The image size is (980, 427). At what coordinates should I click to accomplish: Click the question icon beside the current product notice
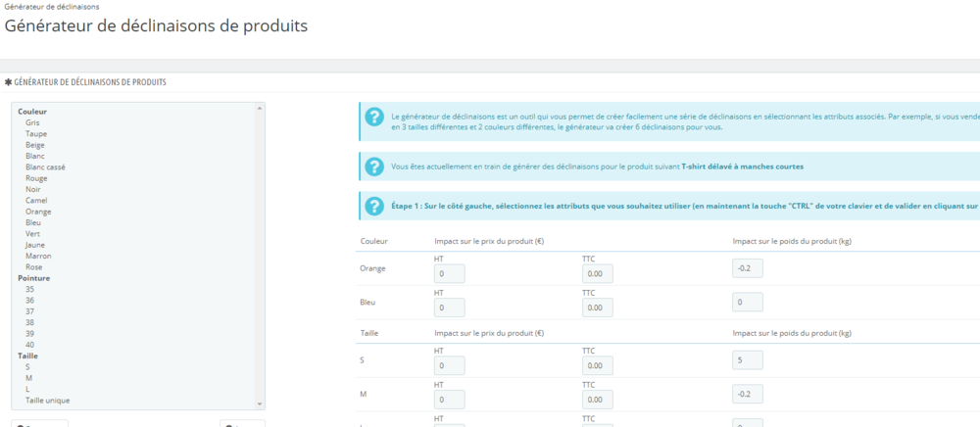tap(374, 166)
